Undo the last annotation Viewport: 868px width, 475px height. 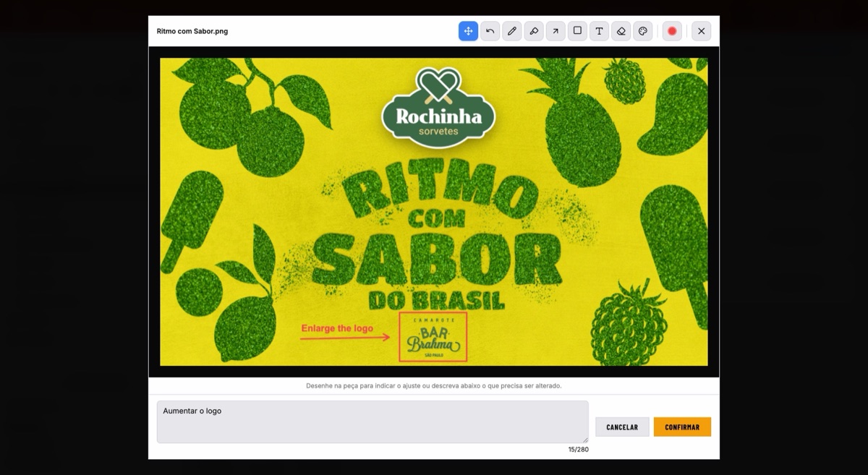pyautogui.click(x=490, y=31)
